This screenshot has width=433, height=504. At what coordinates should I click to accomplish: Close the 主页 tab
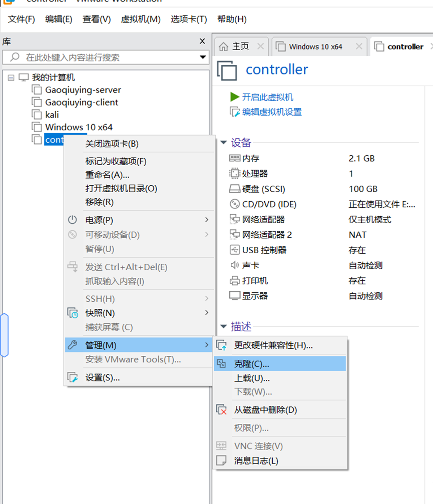[x=260, y=47]
